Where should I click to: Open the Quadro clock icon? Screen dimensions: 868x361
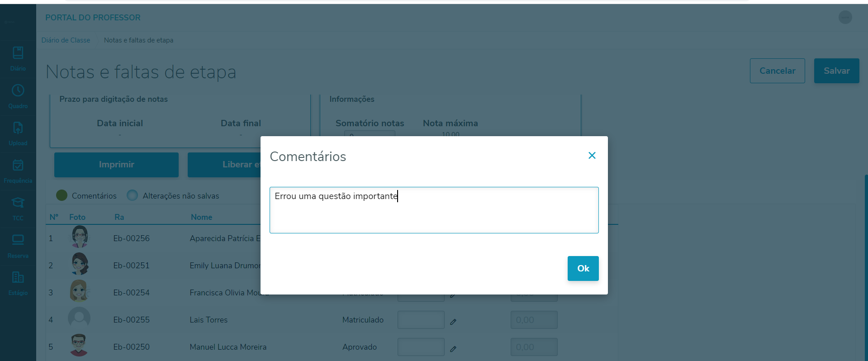tap(18, 91)
